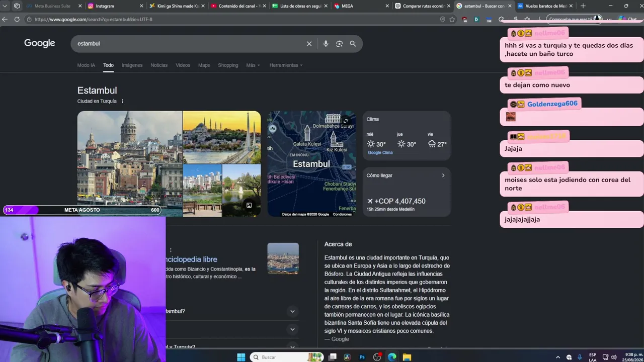The width and height of the screenshot is (644, 362).
Task: Open the image gallery icon on photos
Action: pos(249,205)
